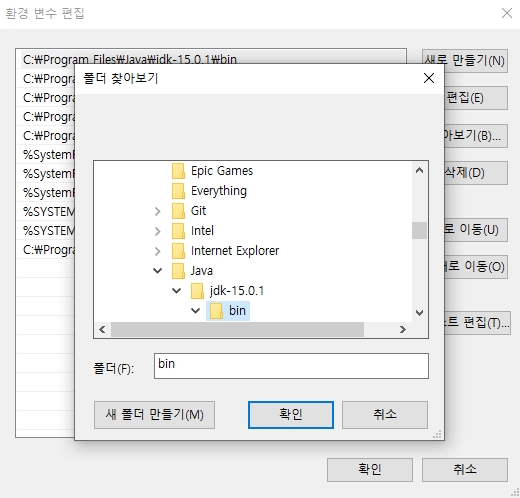The image size is (520, 498).
Task: Click the Internet Explorer folder icon
Action: point(178,251)
